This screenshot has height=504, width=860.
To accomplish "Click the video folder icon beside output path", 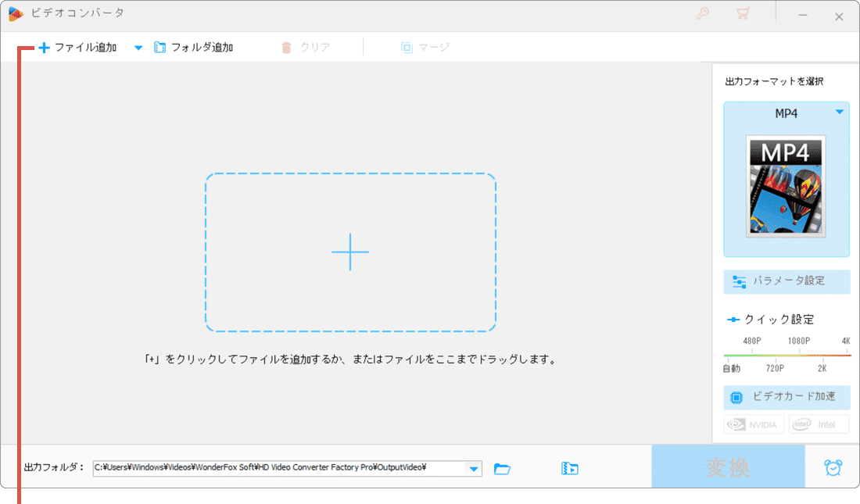I will (x=570, y=469).
